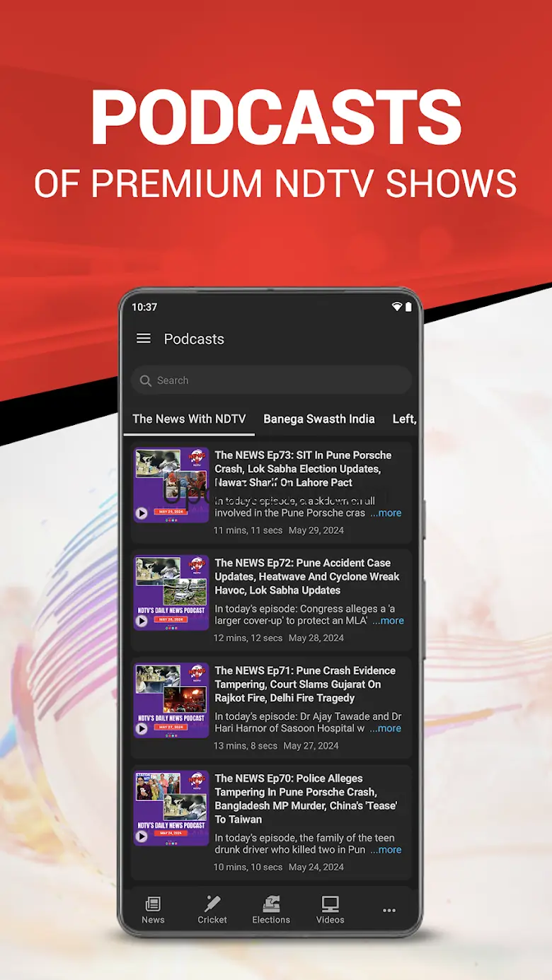
Task: Play Ep73 podcast via thumbnail play icon
Action: pyautogui.click(x=142, y=513)
